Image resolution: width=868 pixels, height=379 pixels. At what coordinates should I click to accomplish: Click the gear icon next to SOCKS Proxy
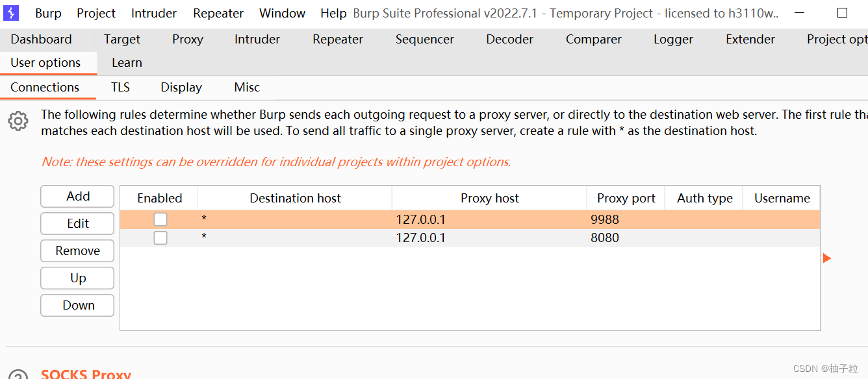tap(18, 375)
